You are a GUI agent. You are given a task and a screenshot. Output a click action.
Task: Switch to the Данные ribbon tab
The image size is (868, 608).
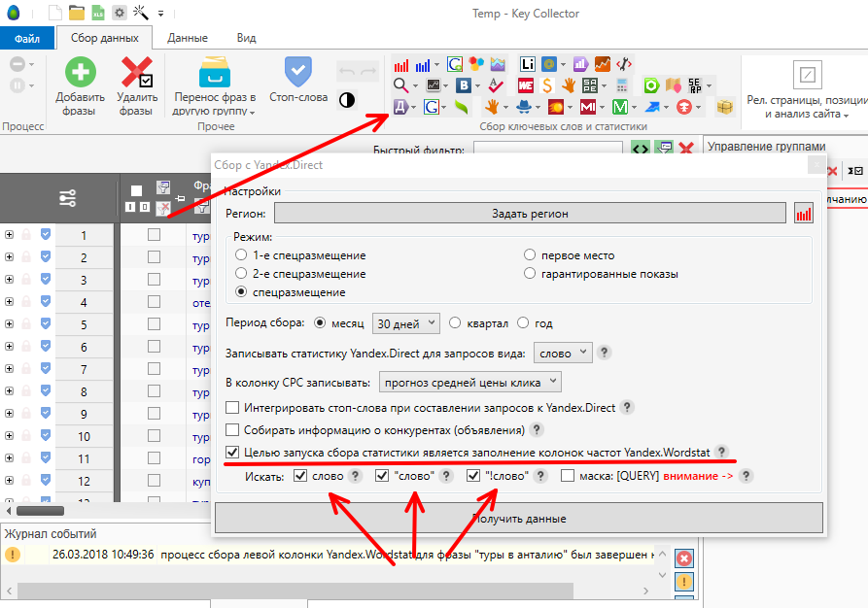(x=187, y=38)
